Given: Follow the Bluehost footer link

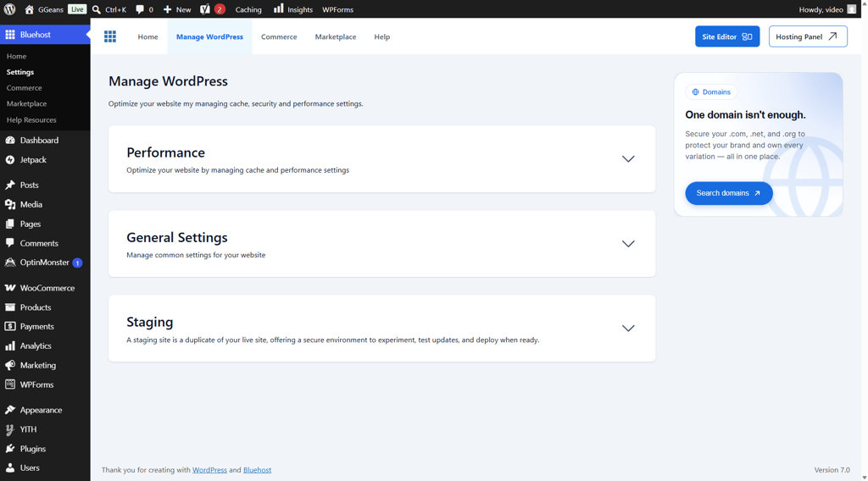Looking at the screenshot, I should pos(257,470).
